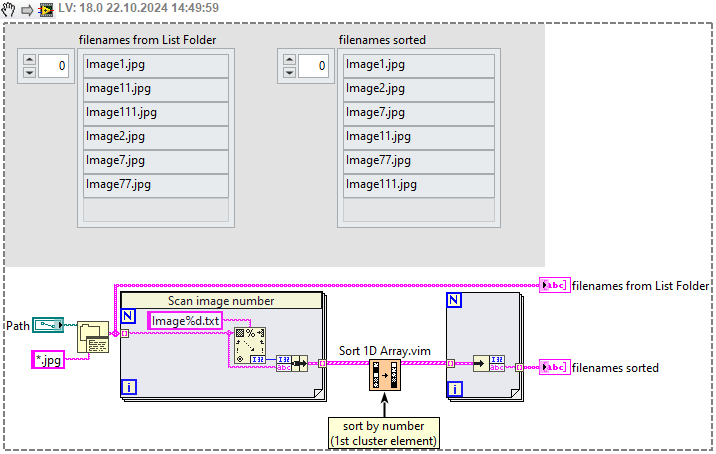Image resolution: width=716 pixels, height=454 pixels.
Task: Select Image77.jpg in the unsorted list
Action: pyautogui.click(x=156, y=185)
